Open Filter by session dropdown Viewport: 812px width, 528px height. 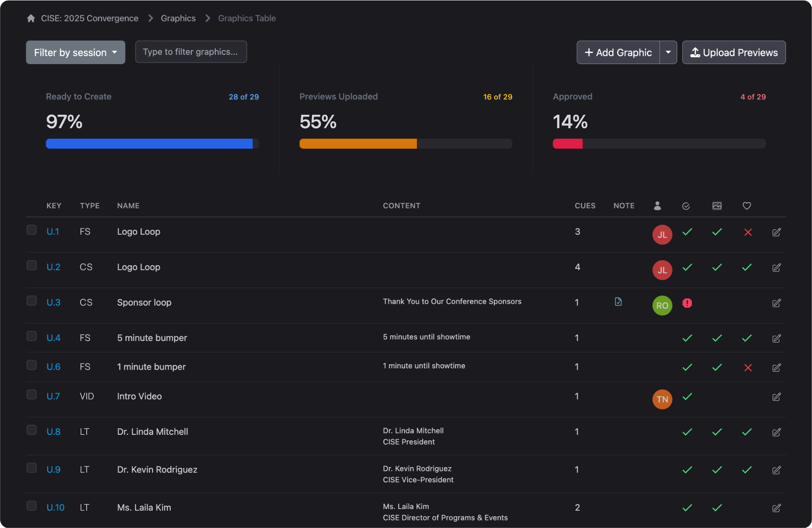[x=75, y=53]
